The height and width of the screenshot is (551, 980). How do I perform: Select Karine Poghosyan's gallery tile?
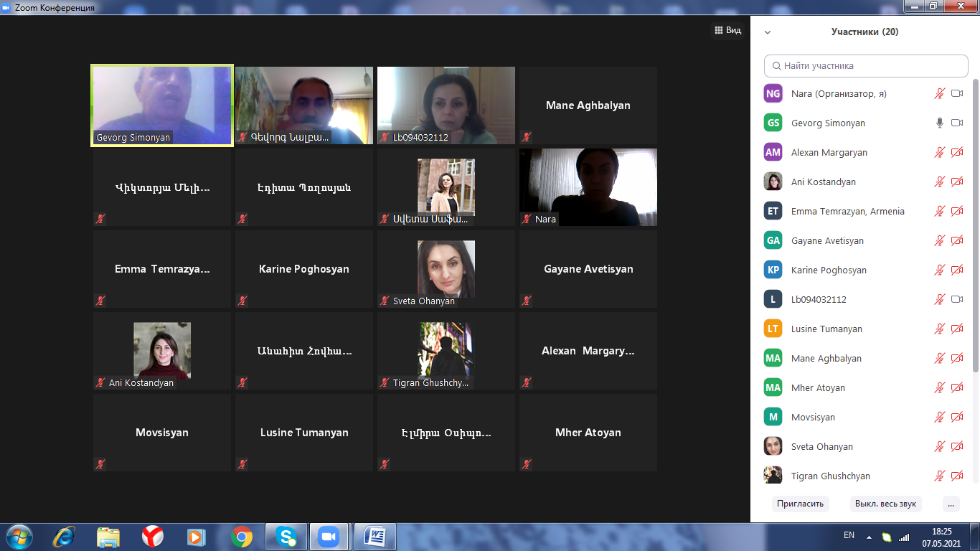click(304, 269)
